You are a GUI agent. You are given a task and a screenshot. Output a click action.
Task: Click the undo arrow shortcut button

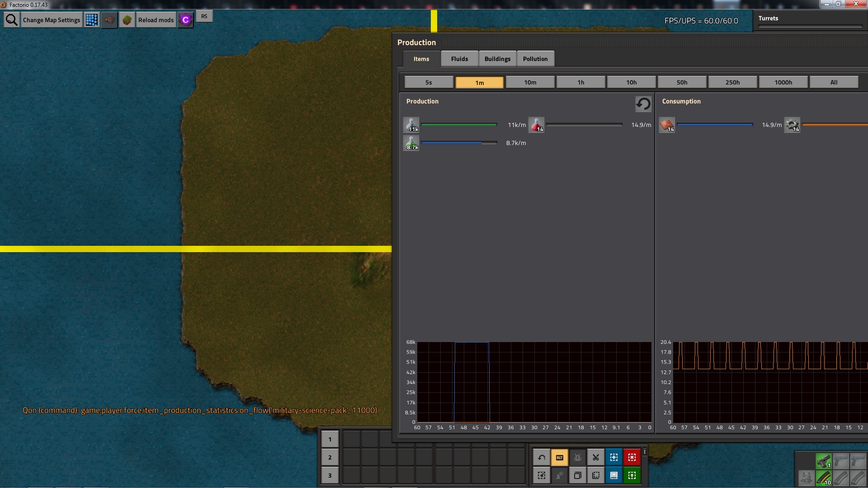coord(542,457)
